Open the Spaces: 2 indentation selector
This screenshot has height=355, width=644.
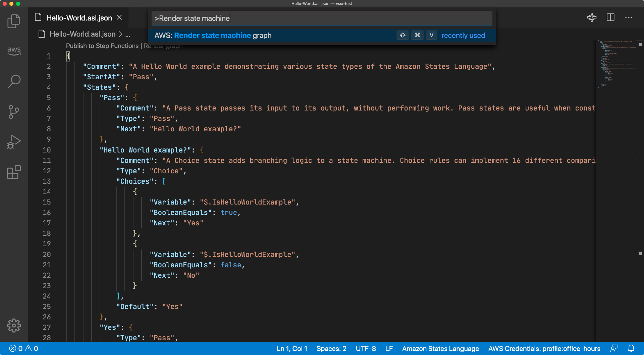click(331, 349)
